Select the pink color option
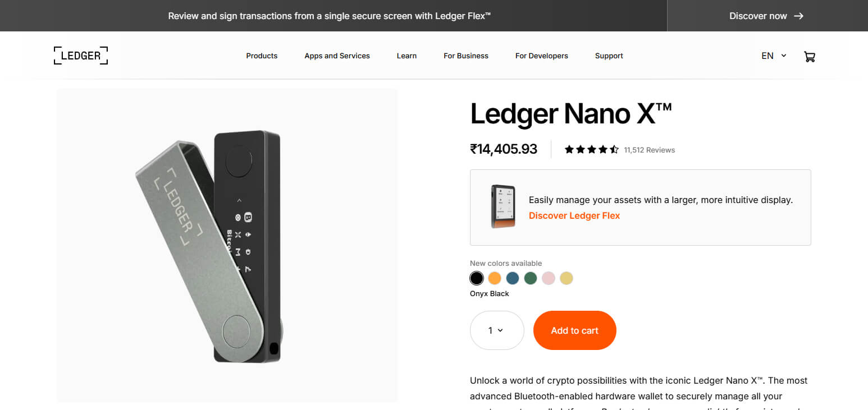Viewport: 868px width, 410px height. [548, 278]
